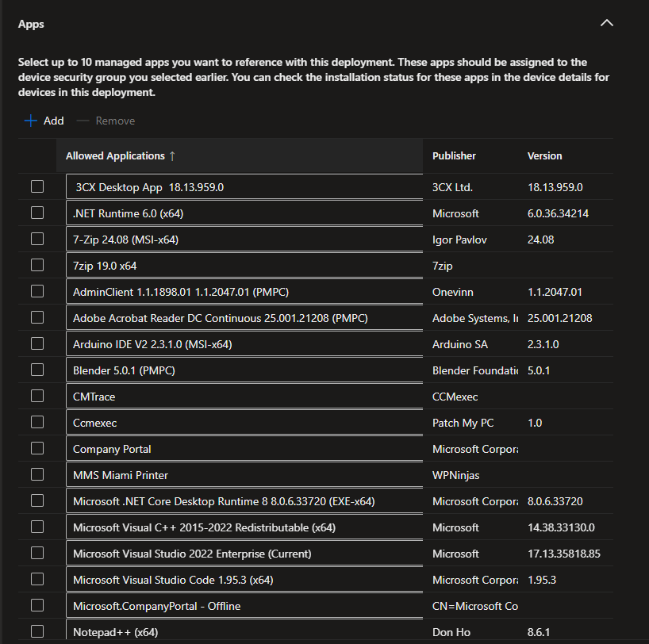Click the 'CN=Microsoft Co' publisher cell
This screenshot has height=644, width=649.
[475, 606]
